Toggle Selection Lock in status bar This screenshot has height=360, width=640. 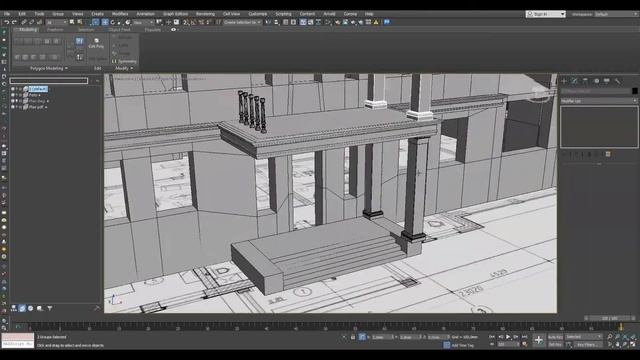click(353, 337)
